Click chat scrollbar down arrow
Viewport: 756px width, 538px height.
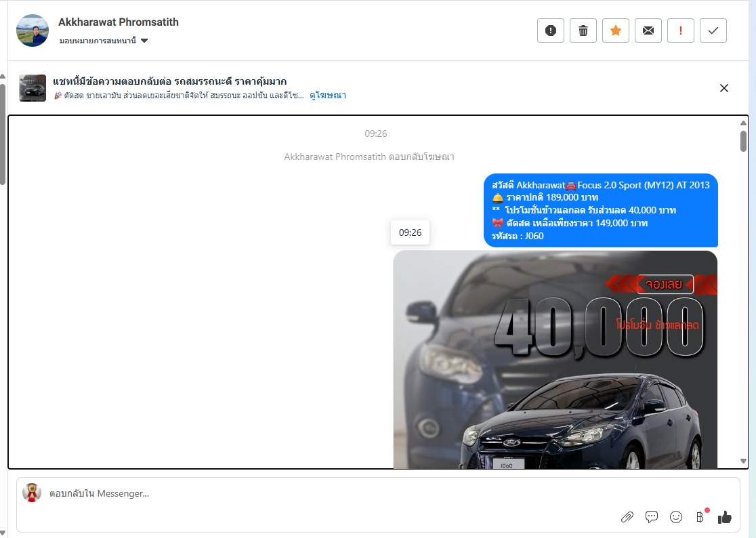coord(743,461)
